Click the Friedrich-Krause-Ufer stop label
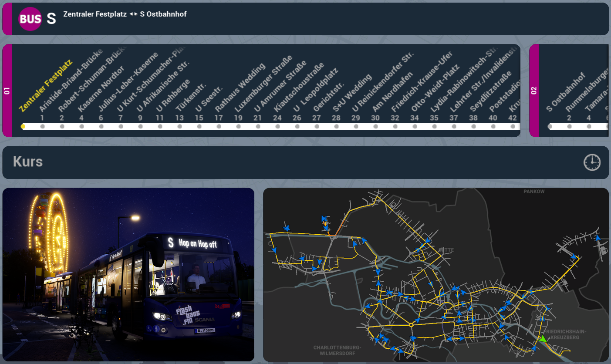611x364 pixels. point(421,82)
